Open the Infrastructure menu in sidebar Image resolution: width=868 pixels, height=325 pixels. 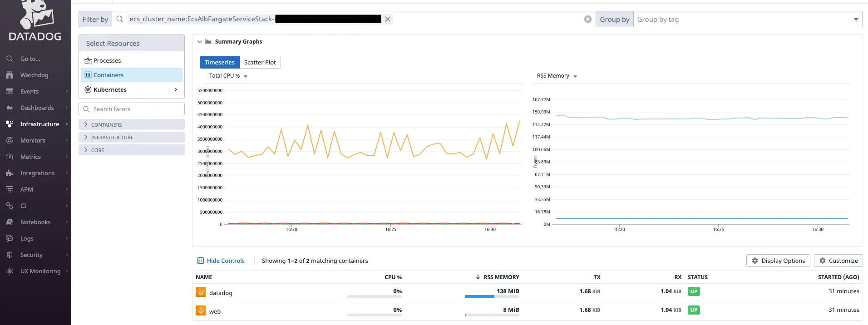pyautogui.click(x=39, y=124)
